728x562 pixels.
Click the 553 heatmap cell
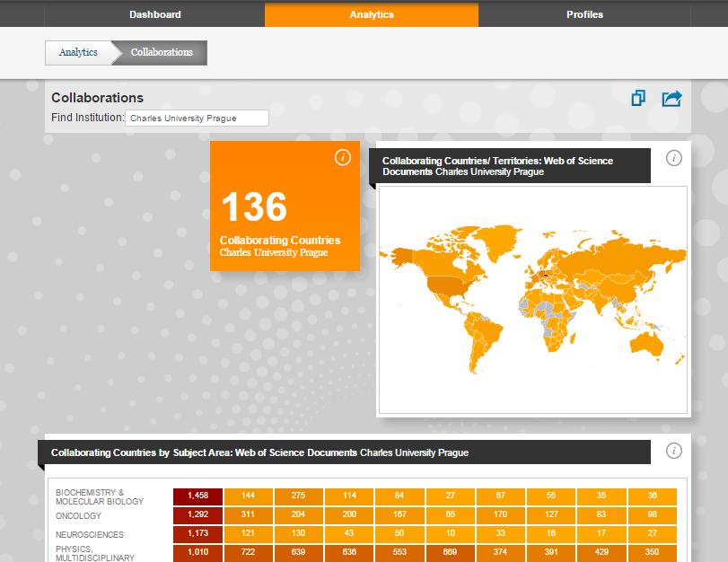399,553
